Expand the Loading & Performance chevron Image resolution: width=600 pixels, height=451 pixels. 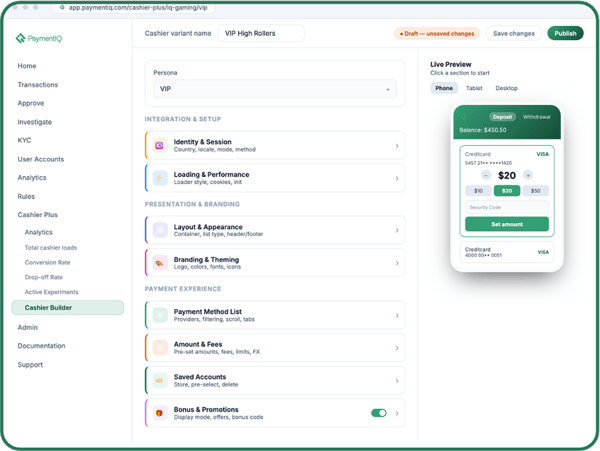click(x=397, y=178)
